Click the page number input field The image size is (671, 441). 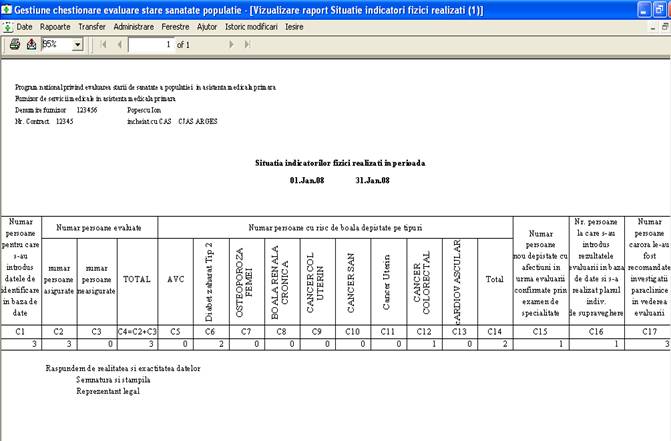tap(150, 45)
